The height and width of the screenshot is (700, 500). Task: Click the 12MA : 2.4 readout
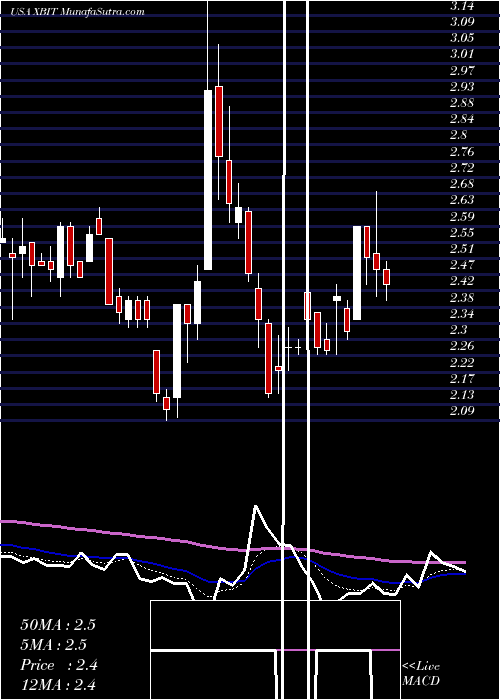pos(58,685)
